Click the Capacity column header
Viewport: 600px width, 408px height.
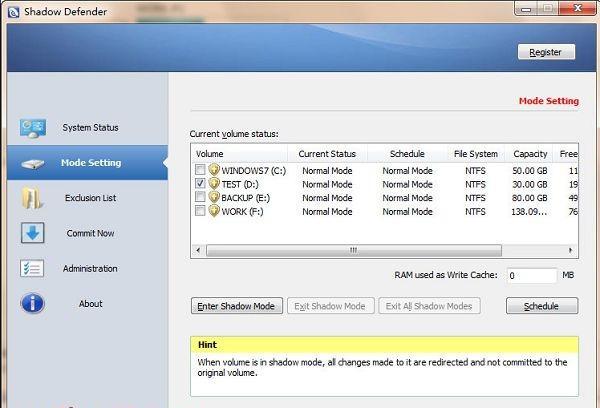point(530,154)
